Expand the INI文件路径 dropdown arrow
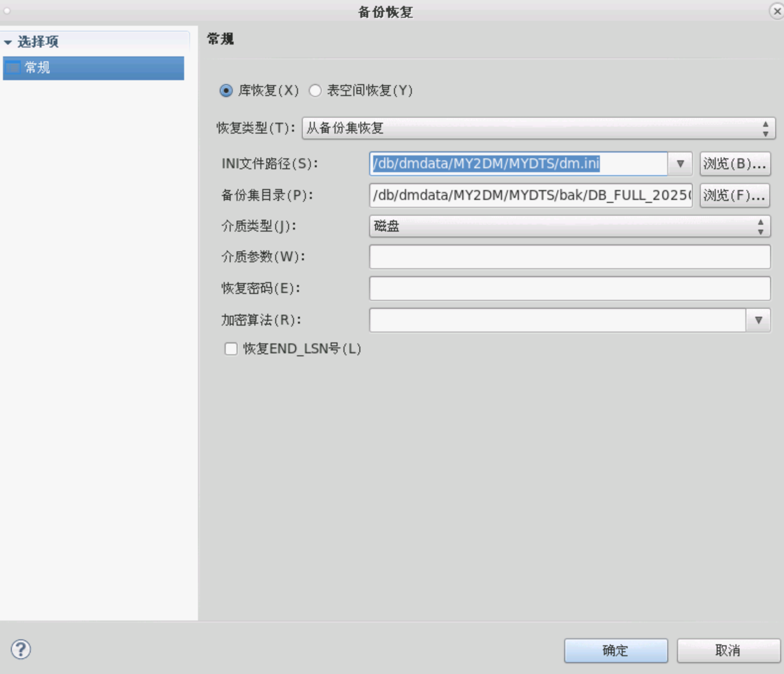The width and height of the screenshot is (784, 674). click(680, 163)
